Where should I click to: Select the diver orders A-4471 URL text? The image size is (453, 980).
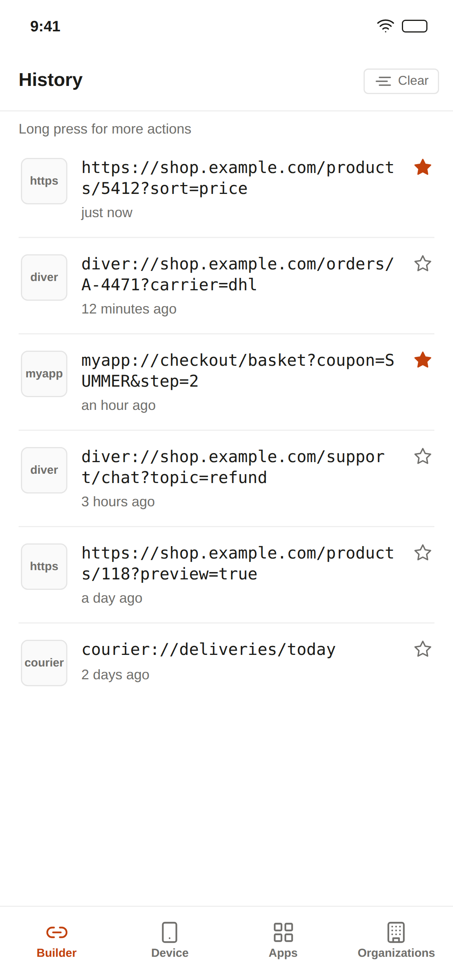[238, 274]
